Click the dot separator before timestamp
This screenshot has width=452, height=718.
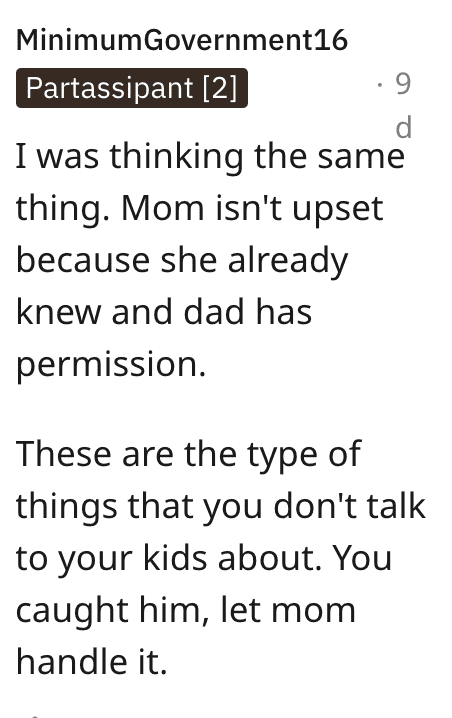click(380, 85)
